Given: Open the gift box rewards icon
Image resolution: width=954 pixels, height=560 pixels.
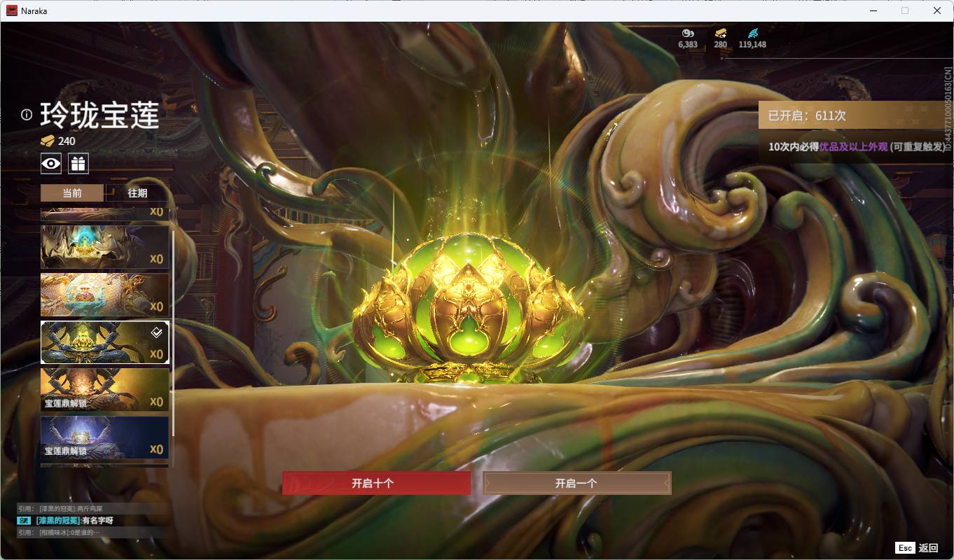Looking at the screenshot, I should pyautogui.click(x=78, y=164).
